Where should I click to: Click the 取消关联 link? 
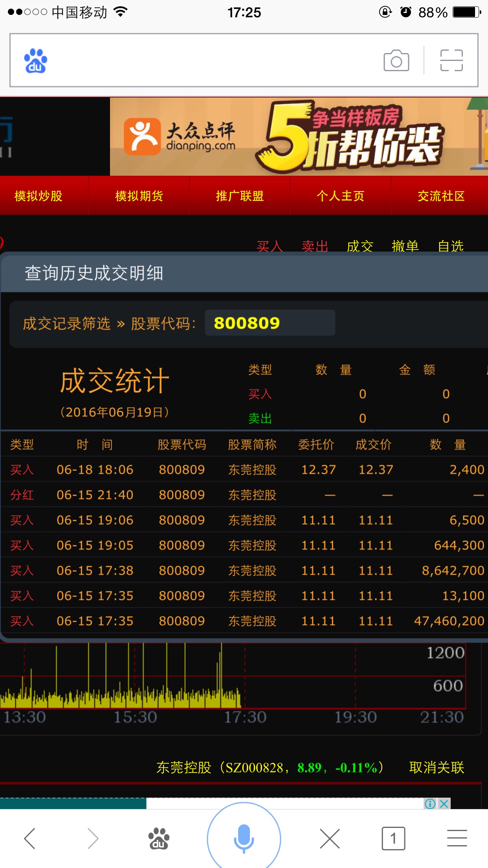click(x=437, y=767)
